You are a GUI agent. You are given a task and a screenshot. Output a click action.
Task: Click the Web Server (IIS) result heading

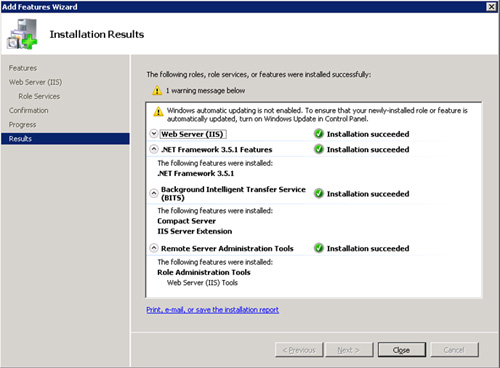[192, 134]
